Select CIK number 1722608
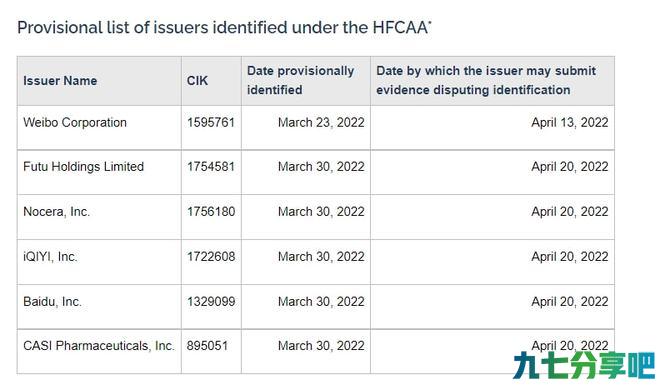This screenshot has height=385, width=660. [211, 256]
